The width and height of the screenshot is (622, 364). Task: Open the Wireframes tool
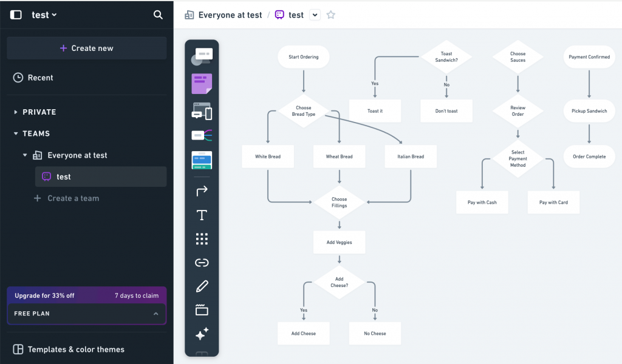point(202,111)
